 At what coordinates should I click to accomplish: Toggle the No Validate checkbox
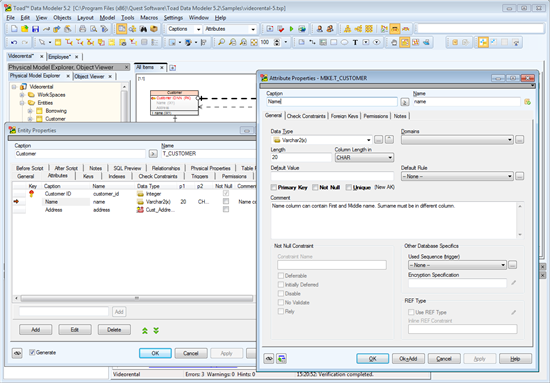click(281, 302)
